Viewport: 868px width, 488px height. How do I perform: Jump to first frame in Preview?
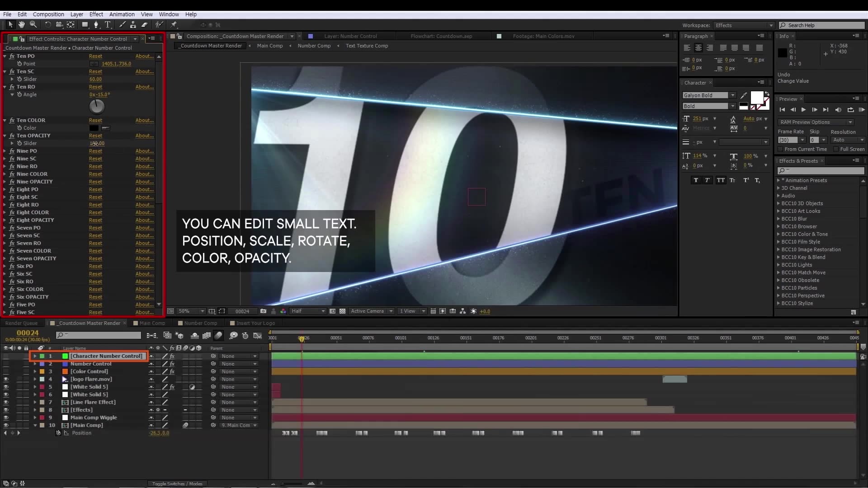(782, 110)
